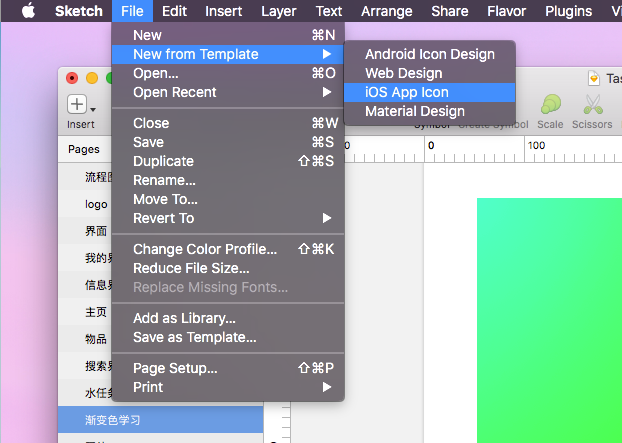Choose Add as Library...
This screenshot has height=443, width=622.
point(228,318)
